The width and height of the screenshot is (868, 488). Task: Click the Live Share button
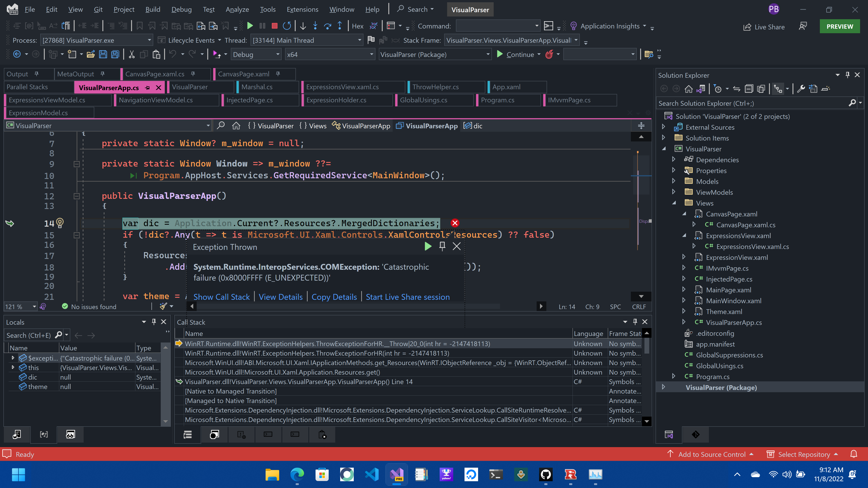[x=764, y=27]
